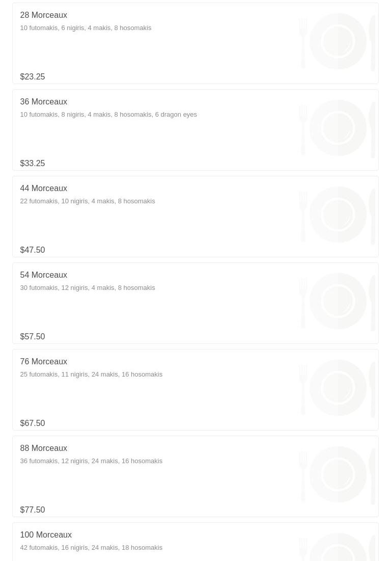Click the plate placeholder image for 44 Morceaux
The image size is (392, 561).
click(338, 215)
